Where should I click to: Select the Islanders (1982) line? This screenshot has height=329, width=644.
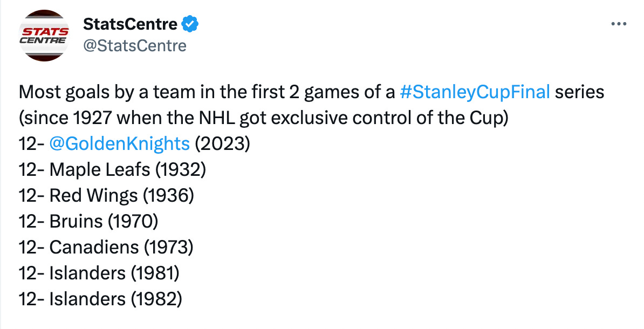[x=100, y=299]
